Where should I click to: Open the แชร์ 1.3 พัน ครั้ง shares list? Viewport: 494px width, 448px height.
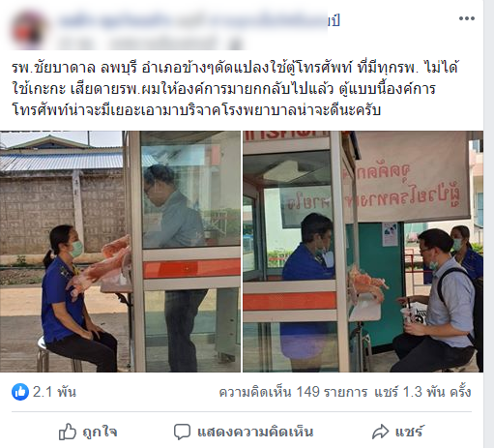pyautogui.click(x=422, y=392)
